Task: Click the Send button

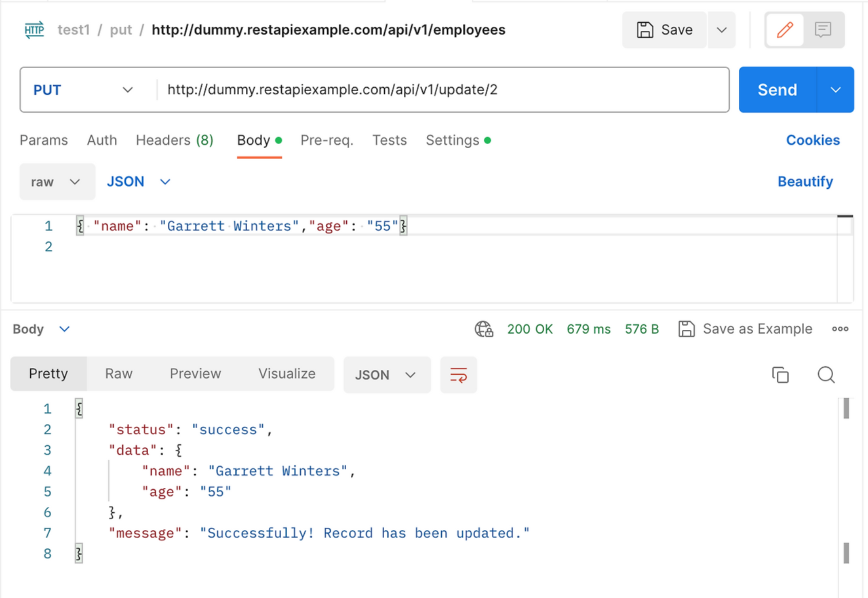Action: (x=777, y=89)
